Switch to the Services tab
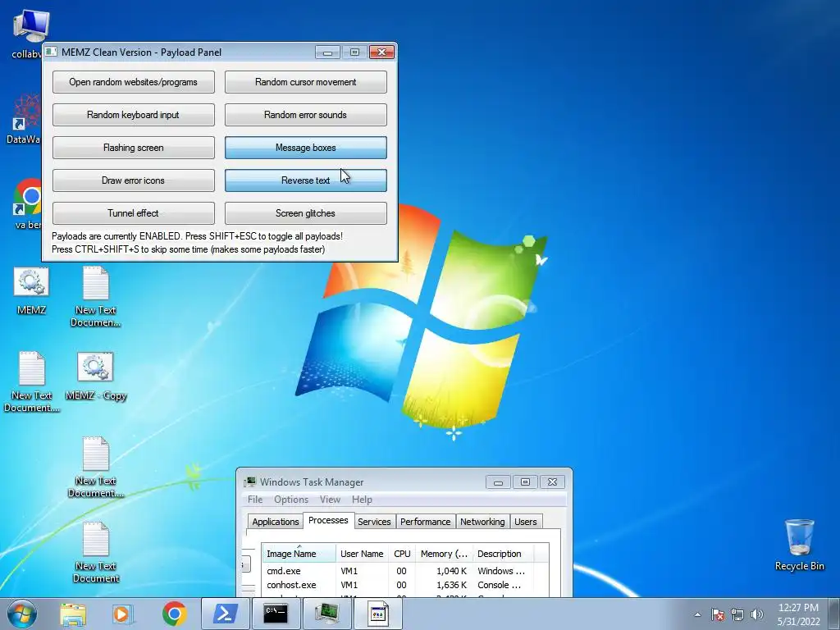The height and width of the screenshot is (630, 840). (x=374, y=521)
